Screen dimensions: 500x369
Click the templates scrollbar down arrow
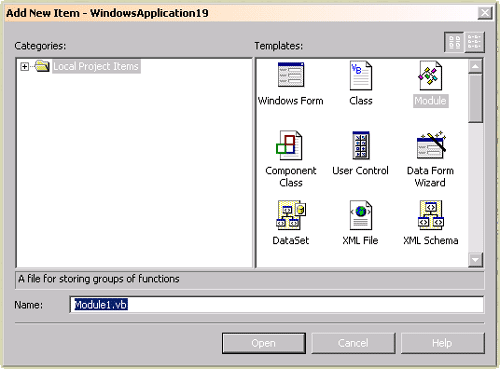pos(475,259)
